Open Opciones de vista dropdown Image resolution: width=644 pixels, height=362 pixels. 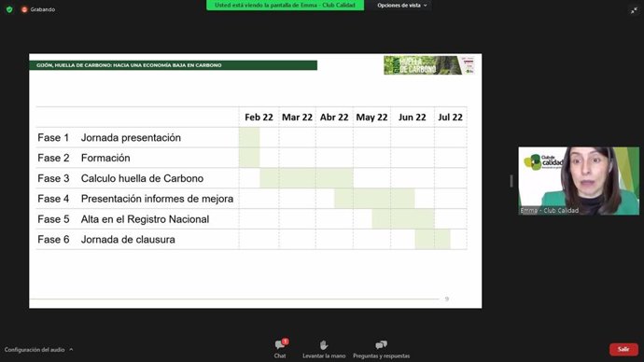402,6
